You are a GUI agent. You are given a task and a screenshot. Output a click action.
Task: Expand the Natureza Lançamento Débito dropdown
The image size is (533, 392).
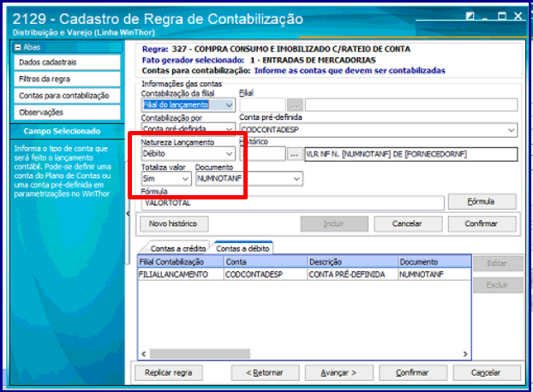tap(230, 154)
